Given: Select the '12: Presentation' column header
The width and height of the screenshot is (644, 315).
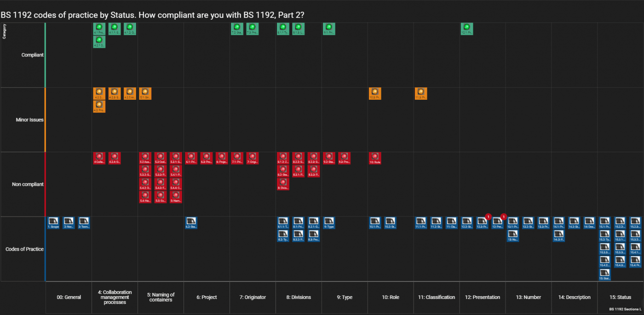Looking at the screenshot, I should 483,298.
